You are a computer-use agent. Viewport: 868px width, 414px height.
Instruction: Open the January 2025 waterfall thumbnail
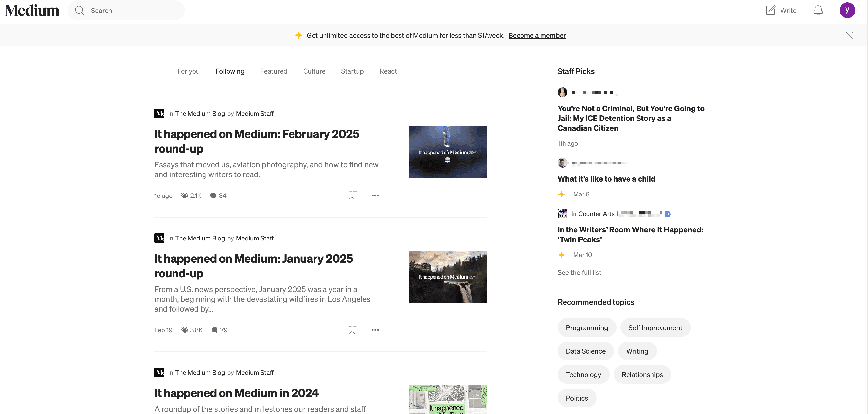tap(447, 277)
